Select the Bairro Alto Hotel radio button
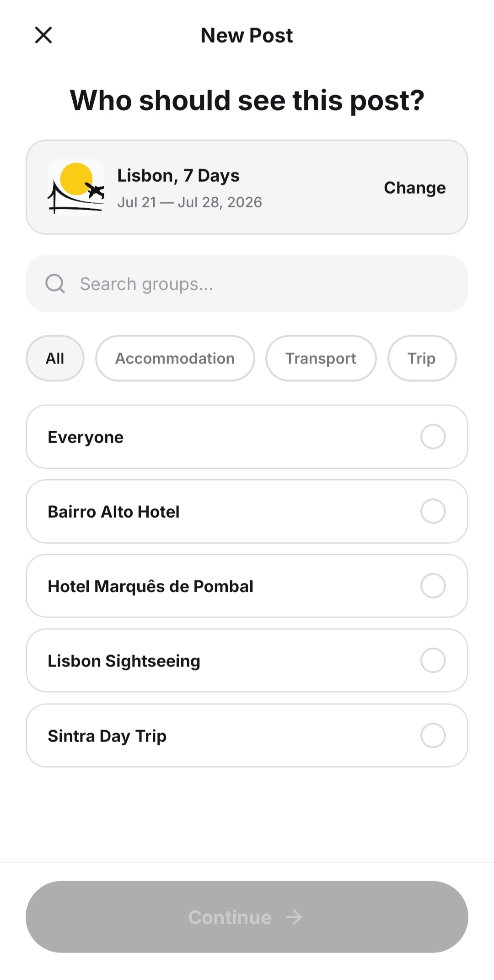The image size is (494, 980). click(433, 511)
